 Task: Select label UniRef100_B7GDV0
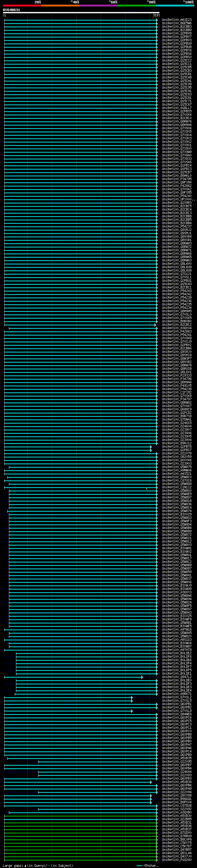click(176, 833)
